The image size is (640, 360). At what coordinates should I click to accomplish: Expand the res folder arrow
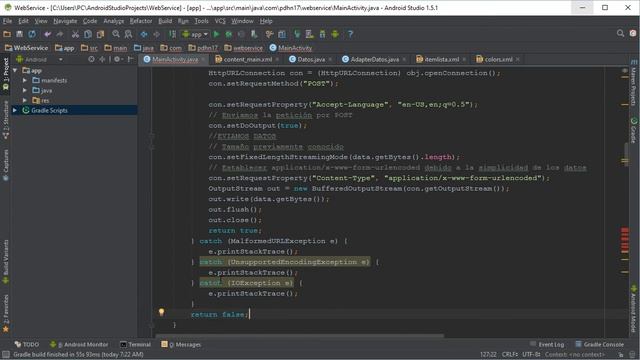click(25, 100)
